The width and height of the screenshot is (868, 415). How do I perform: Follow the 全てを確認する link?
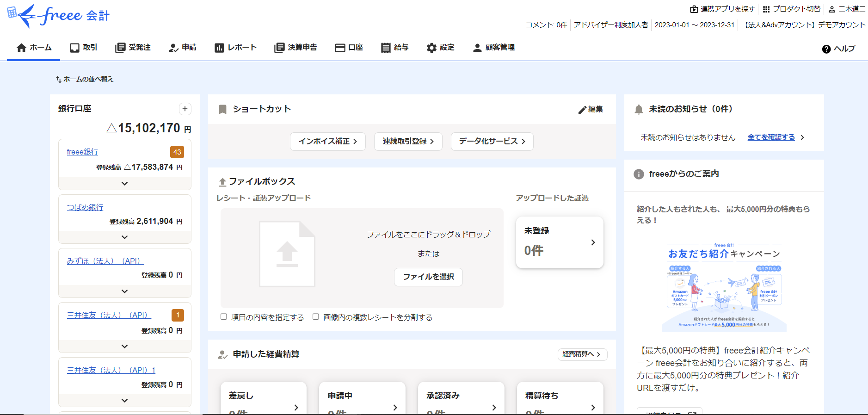coord(771,137)
